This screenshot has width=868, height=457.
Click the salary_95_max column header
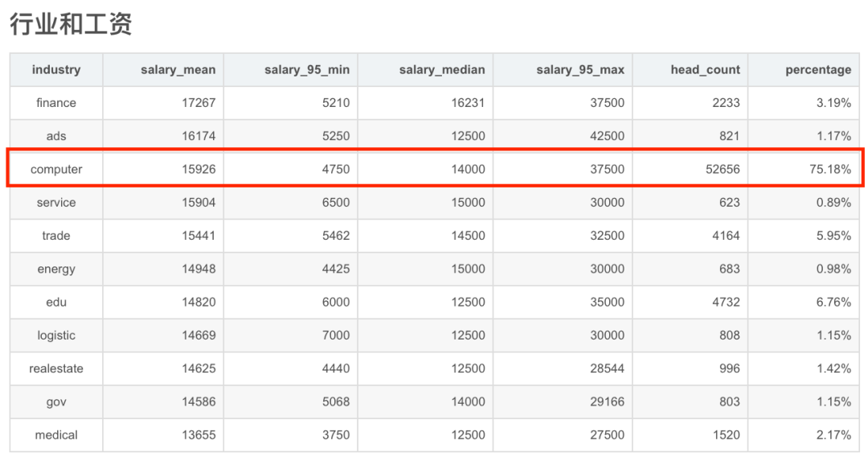tap(563, 70)
